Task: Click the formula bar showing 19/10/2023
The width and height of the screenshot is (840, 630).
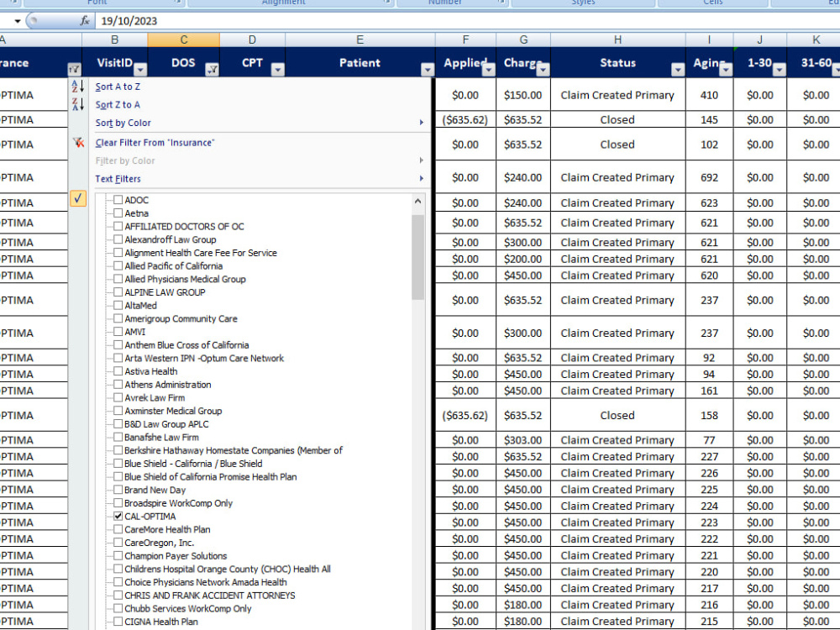Action: 466,21
